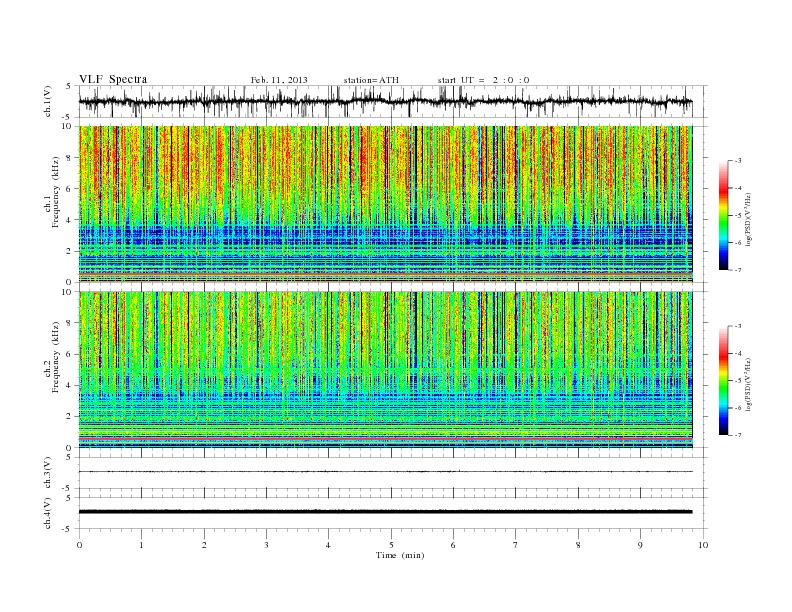Click the ch.2 spectrogram color bar
Screen dimensions: 792x612
[723, 380]
